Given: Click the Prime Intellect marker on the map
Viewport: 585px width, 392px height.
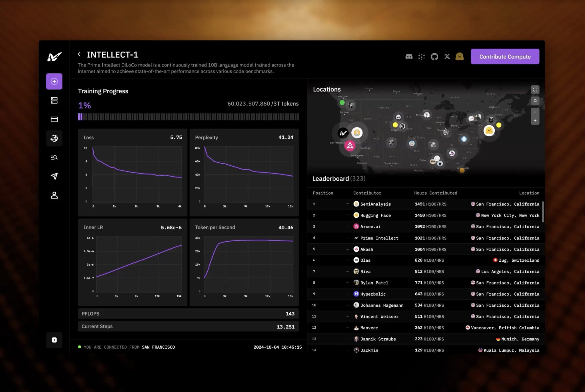Looking at the screenshot, I should (x=343, y=133).
